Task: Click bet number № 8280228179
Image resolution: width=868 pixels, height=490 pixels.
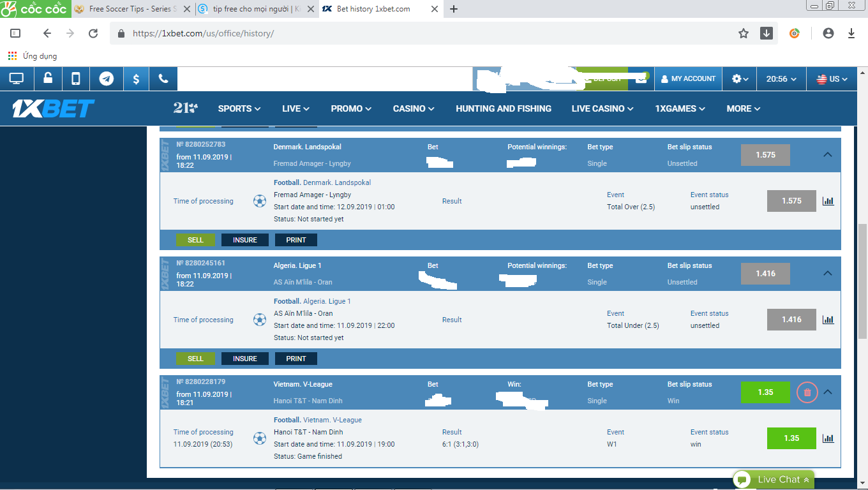Action: 201,382
